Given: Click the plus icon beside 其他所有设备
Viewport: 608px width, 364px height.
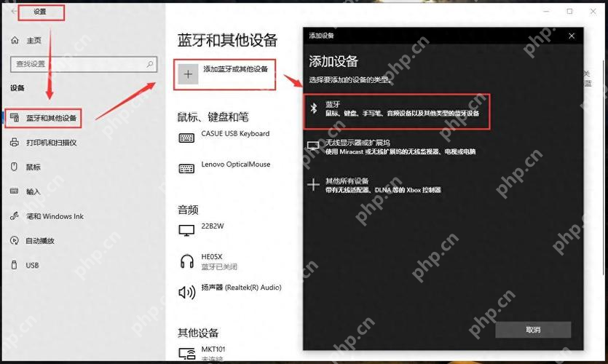Looking at the screenshot, I should tap(313, 184).
